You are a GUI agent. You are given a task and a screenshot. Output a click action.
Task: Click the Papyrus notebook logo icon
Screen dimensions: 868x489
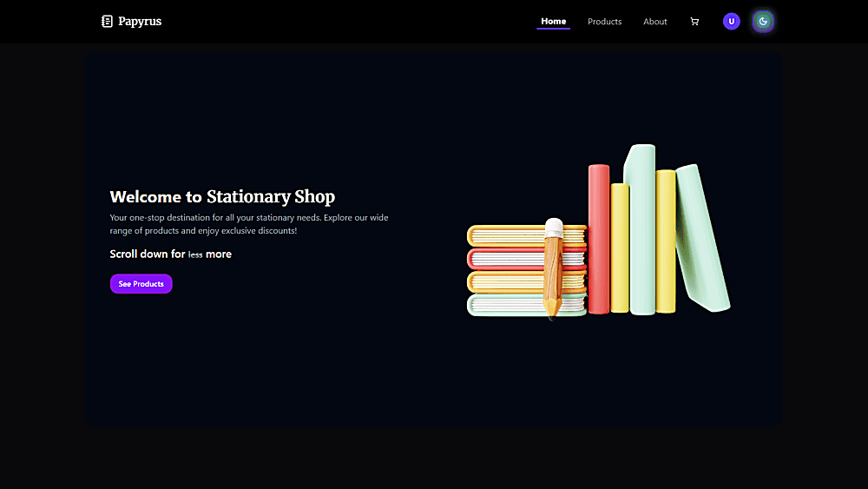coord(107,22)
